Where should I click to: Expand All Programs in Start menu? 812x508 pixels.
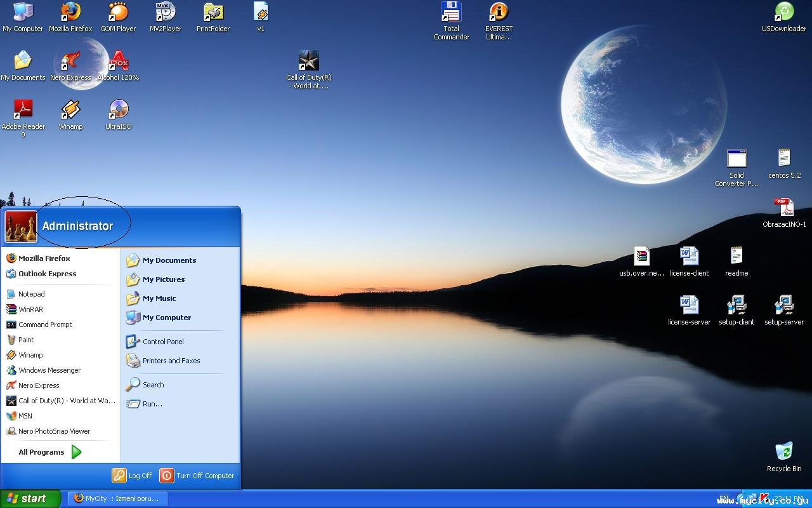click(x=49, y=452)
